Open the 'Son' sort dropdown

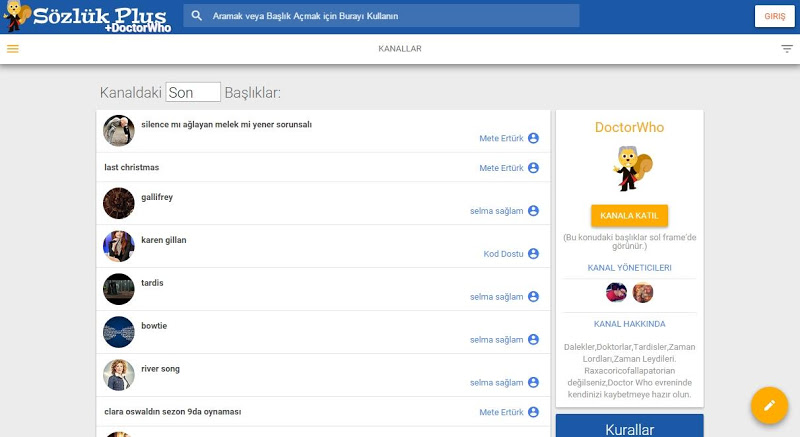coord(193,92)
